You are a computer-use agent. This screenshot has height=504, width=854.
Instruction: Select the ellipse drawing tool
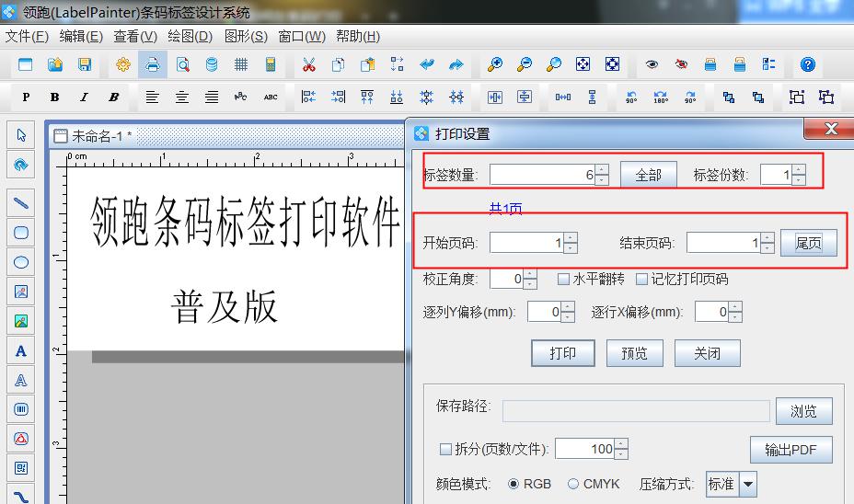point(21,262)
